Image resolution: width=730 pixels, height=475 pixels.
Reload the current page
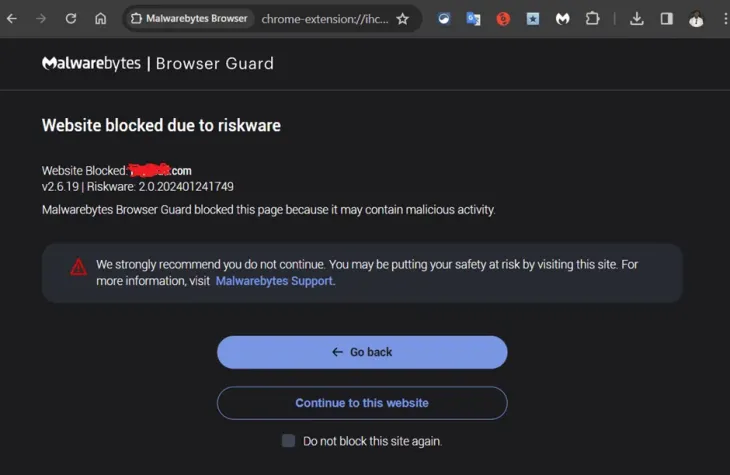click(x=71, y=19)
